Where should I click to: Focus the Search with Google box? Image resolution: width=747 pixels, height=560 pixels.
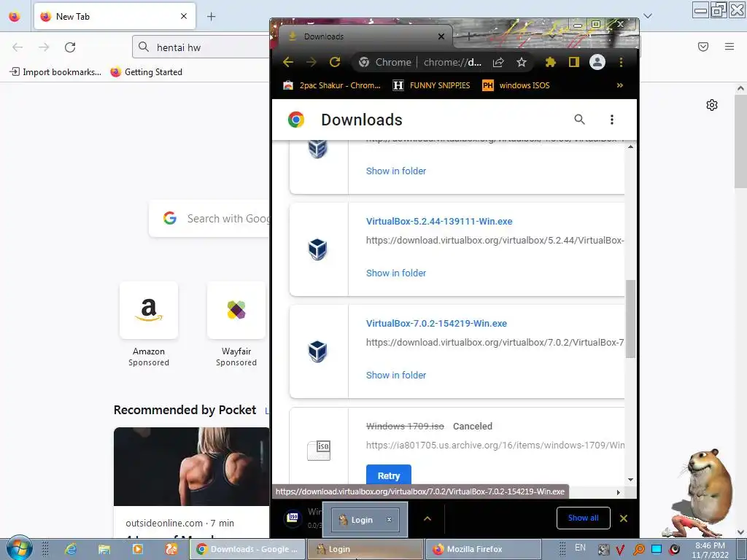point(209,219)
